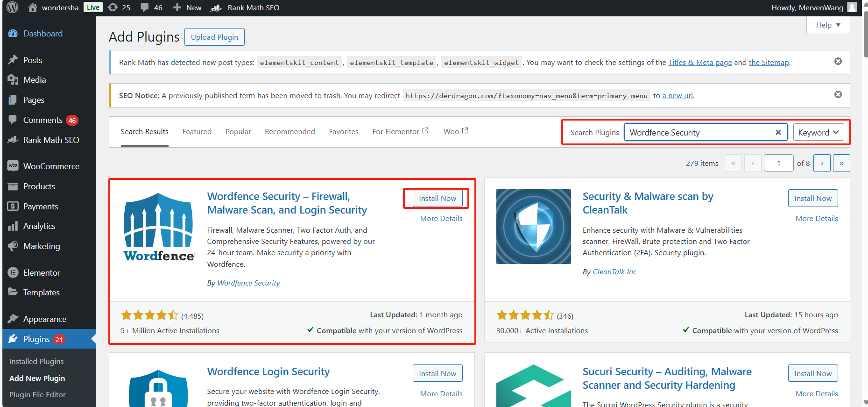Image resolution: width=868 pixels, height=407 pixels.
Task: Click the Comments icon in sidebar
Action: click(x=13, y=120)
